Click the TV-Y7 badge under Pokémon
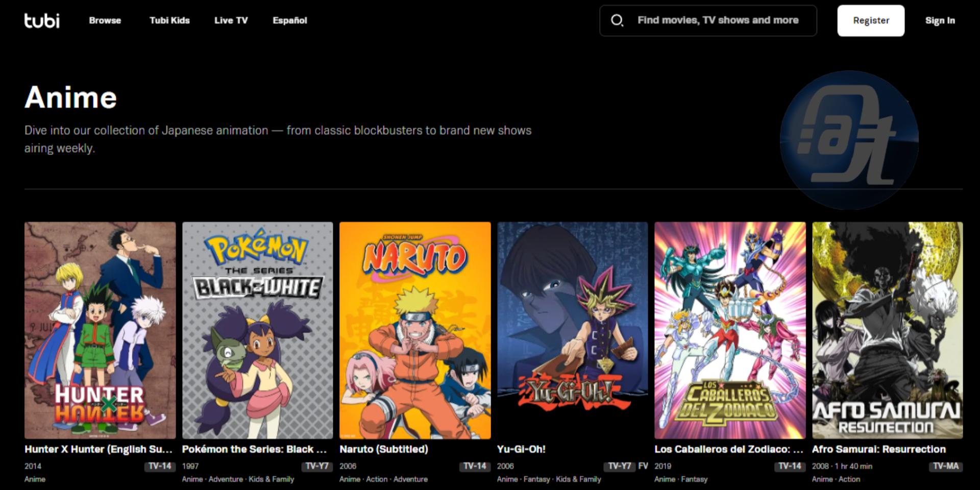The height and width of the screenshot is (490, 980). click(317, 466)
